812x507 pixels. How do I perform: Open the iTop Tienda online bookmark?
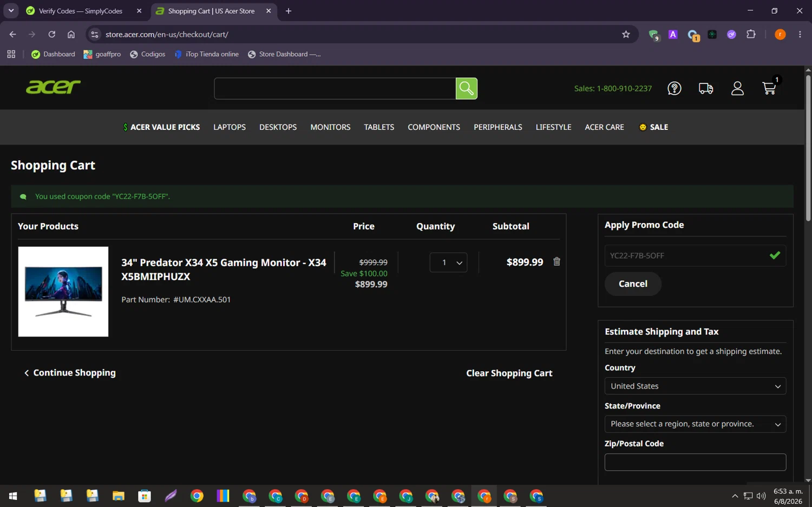click(x=206, y=54)
